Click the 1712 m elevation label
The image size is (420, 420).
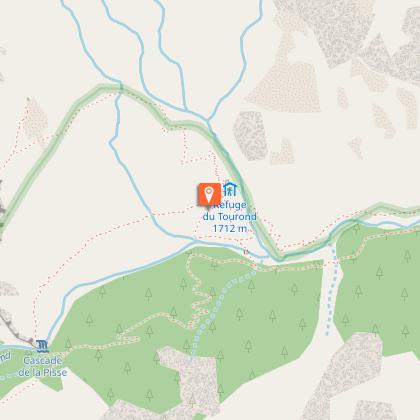(x=230, y=228)
